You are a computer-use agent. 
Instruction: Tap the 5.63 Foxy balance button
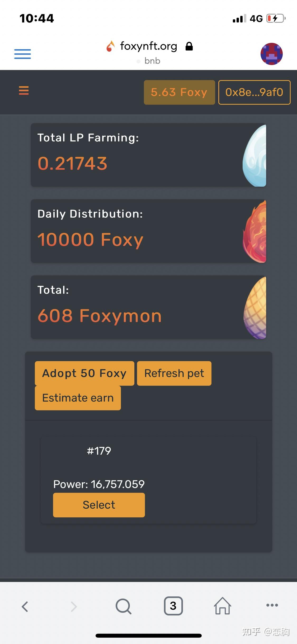coord(179,92)
